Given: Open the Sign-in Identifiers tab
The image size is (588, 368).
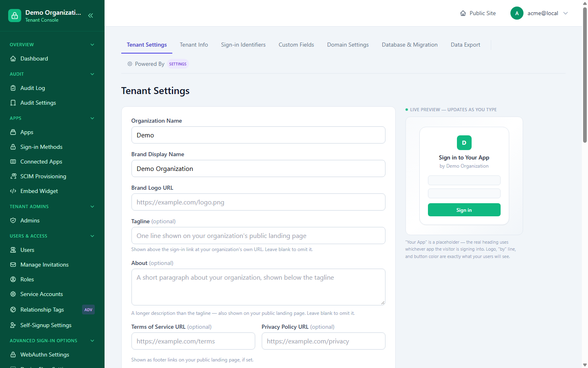Looking at the screenshot, I should point(243,45).
